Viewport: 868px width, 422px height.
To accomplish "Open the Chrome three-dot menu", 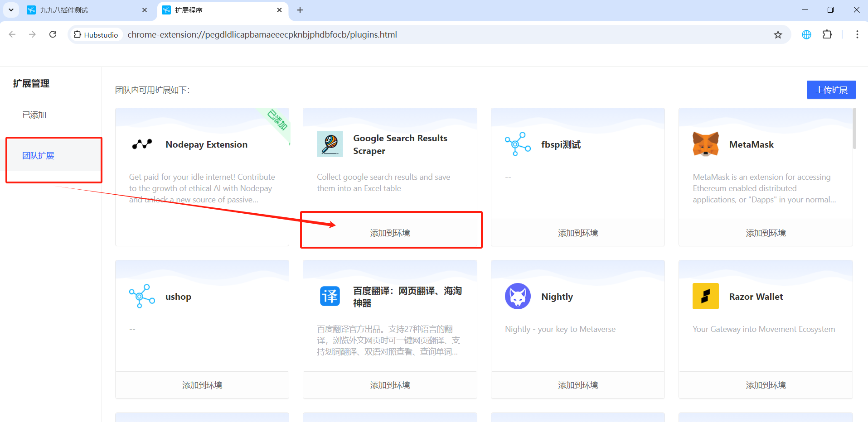I will point(857,34).
